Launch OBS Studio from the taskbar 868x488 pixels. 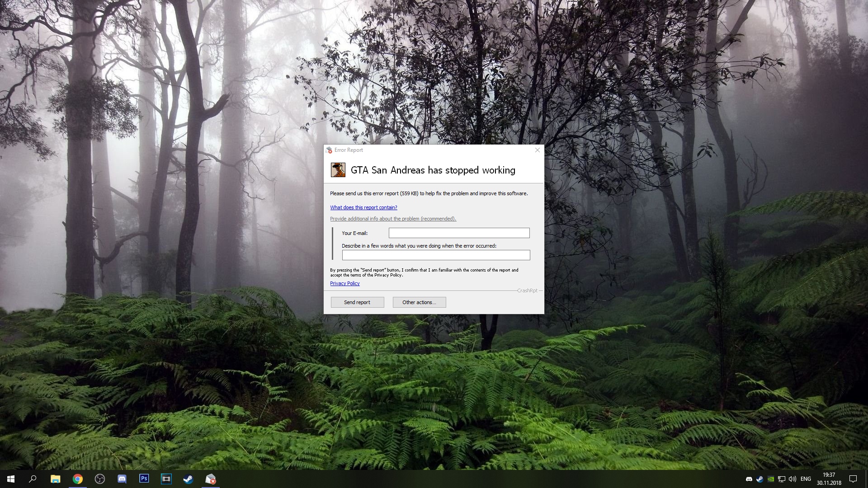(x=99, y=479)
